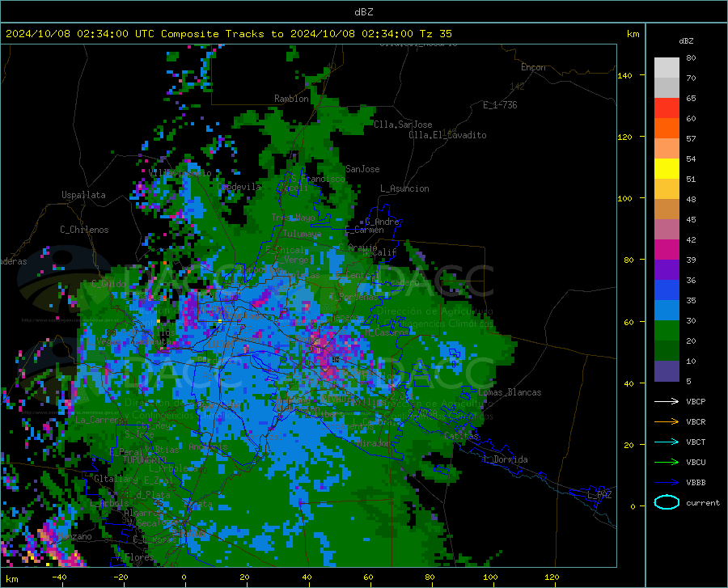
Task: Click the SanJose place label
Action: (x=362, y=169)
